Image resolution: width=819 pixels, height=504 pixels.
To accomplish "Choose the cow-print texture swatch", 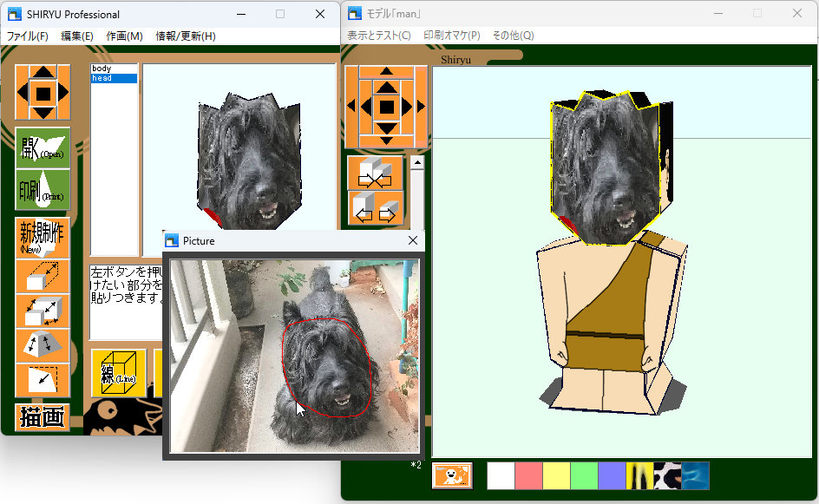I will [667, 475].
